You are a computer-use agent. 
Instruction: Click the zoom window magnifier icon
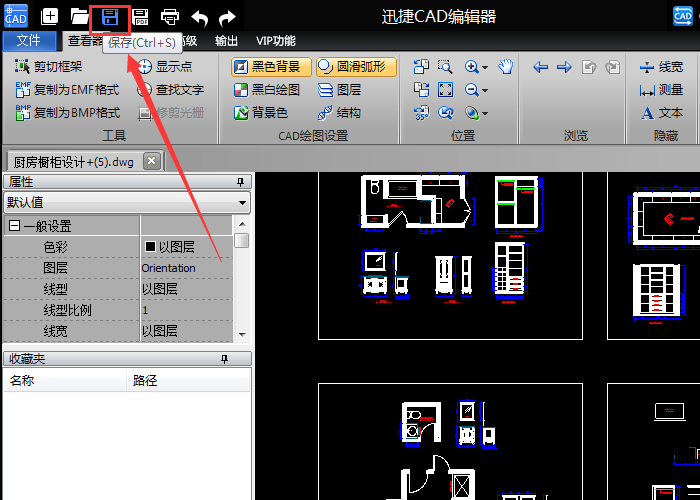click(445, 67)
